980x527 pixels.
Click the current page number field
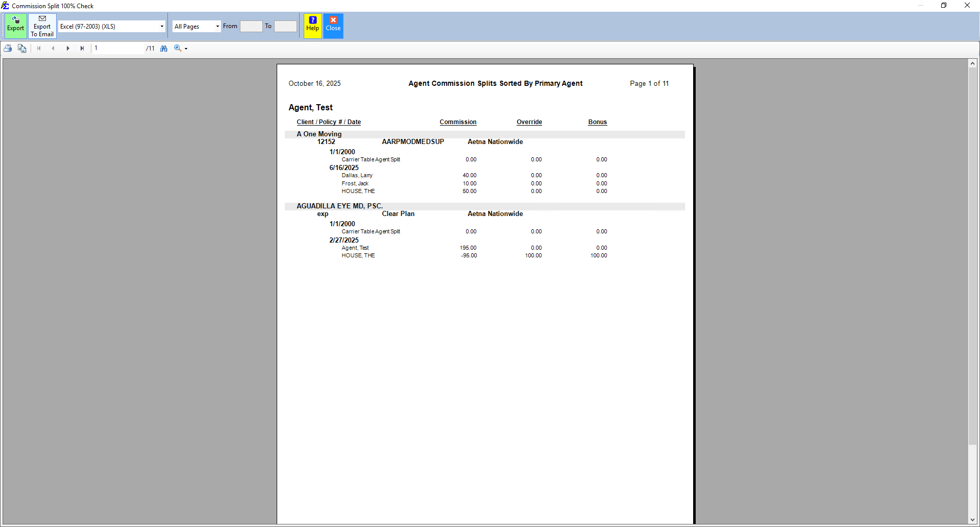(x=118, y=49)
